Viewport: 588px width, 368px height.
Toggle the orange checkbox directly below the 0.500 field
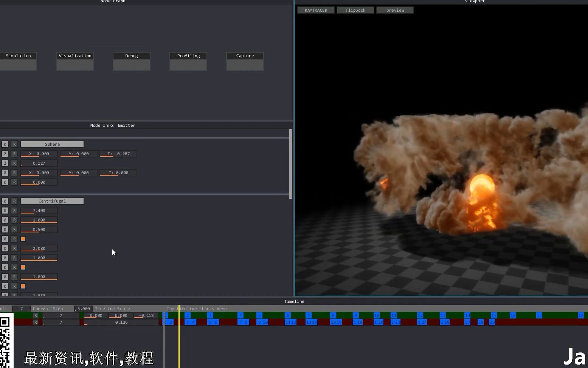click(23, 239)
